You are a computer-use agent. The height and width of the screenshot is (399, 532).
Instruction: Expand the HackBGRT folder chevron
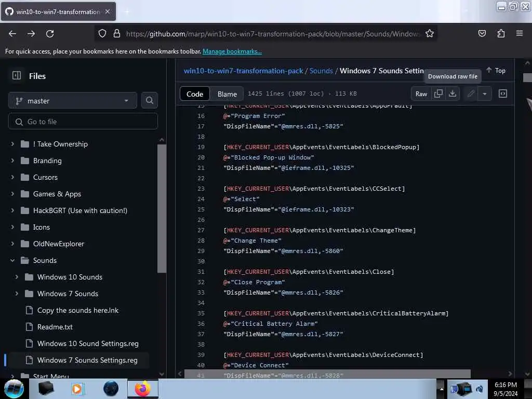pyautogui.click(x=12, y=210)
